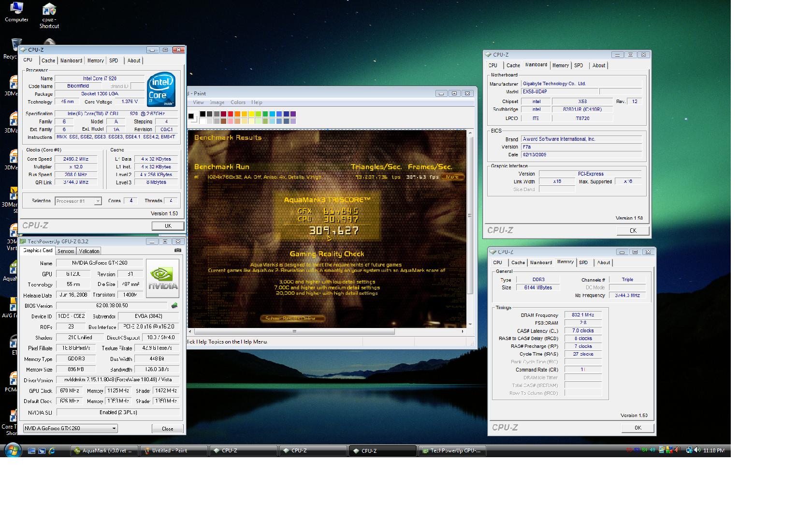Maximize the Paint window
This screenshot has width=812, height=508.
pyautogui.click(x=454, y=93)
